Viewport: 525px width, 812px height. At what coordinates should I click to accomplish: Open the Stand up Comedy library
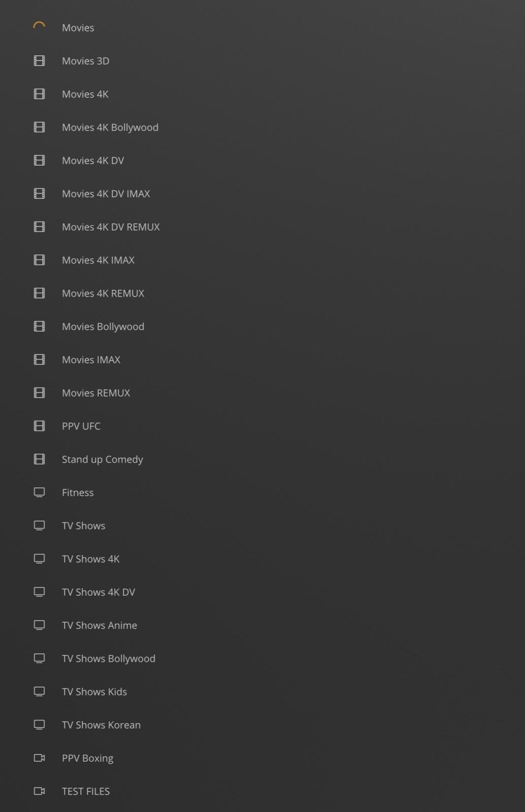tap(103, 459)
